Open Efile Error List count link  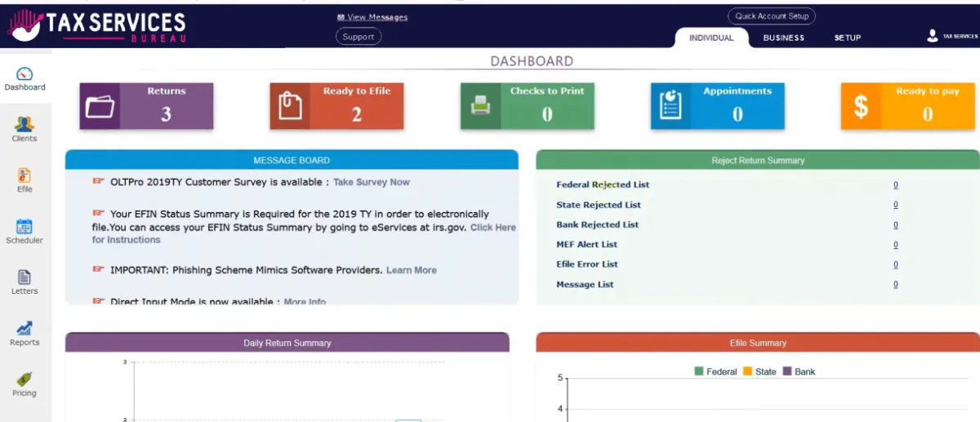(896, 264)
